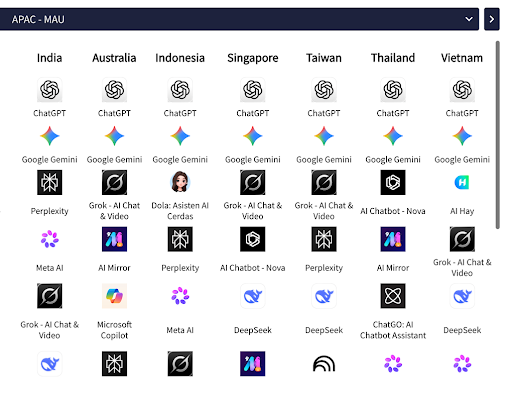Click the AI Mirror icon under Thailand
Screen dimensions: 512x401
(x=393, y=239)
